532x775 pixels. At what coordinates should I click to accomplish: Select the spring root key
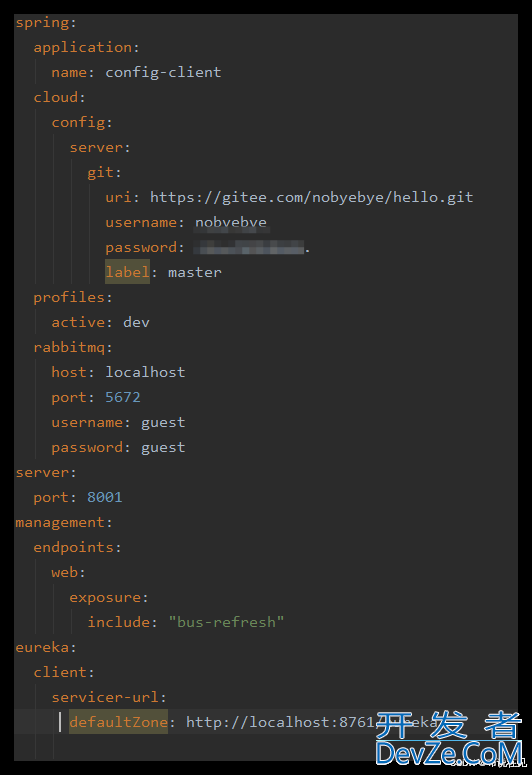(x=46, y=23)
